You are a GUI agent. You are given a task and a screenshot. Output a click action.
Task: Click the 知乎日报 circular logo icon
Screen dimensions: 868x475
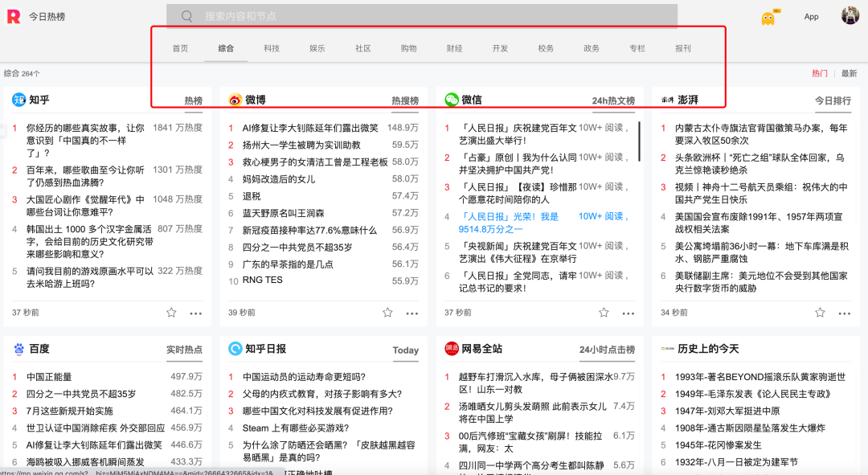click(235, 349)
